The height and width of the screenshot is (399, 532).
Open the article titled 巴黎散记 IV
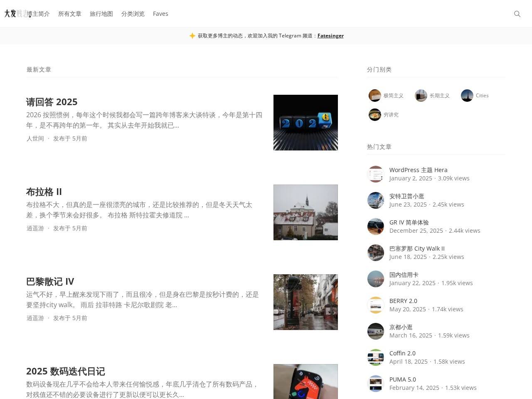pyautogui.click(x=50, y=281)
